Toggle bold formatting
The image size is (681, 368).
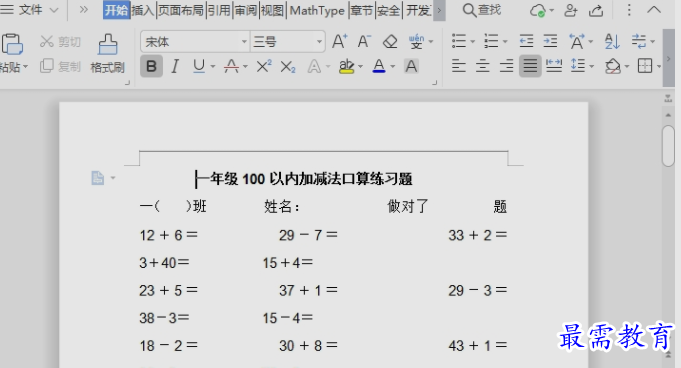tap(151, 66)
